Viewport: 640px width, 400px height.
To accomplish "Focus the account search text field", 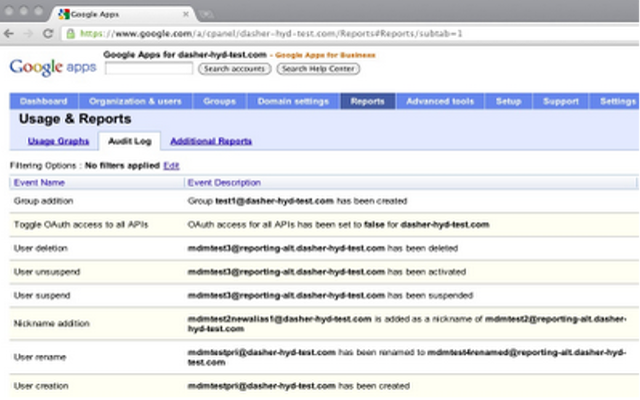I will click(x=149, y=69).
